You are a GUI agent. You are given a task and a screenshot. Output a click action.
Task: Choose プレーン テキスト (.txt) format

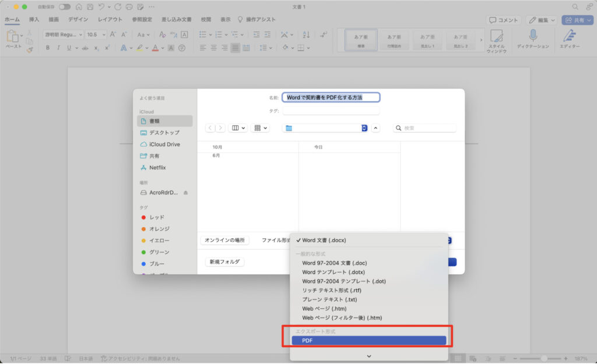pos(329,299)
